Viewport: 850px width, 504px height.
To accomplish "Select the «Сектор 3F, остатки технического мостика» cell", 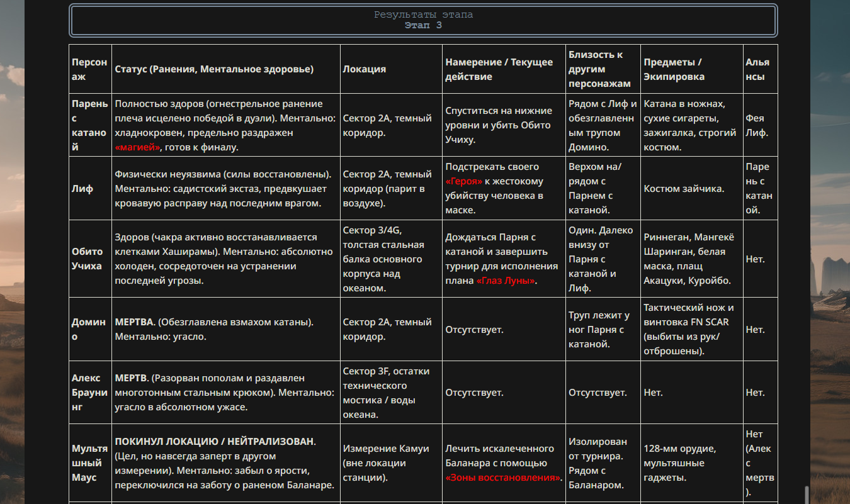I will click(391, 393).
